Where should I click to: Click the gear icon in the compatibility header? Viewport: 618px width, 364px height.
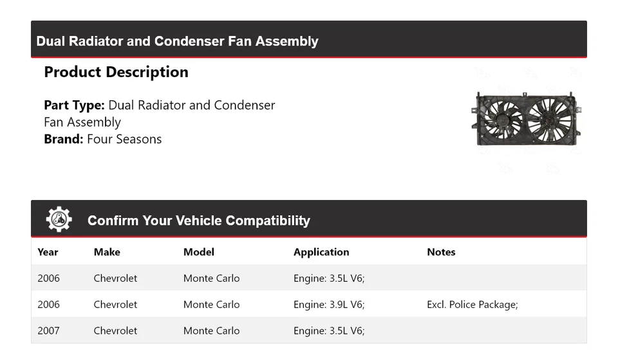tap(59, 220)
